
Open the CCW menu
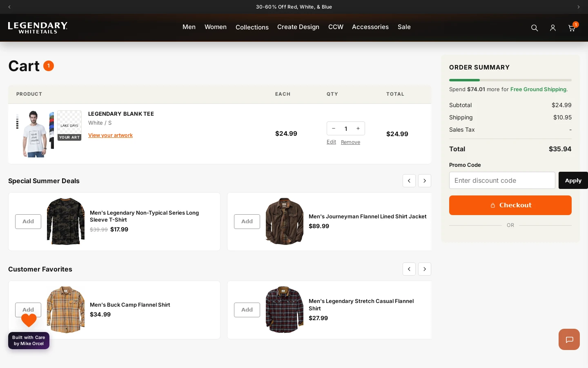tap(336, 27)
